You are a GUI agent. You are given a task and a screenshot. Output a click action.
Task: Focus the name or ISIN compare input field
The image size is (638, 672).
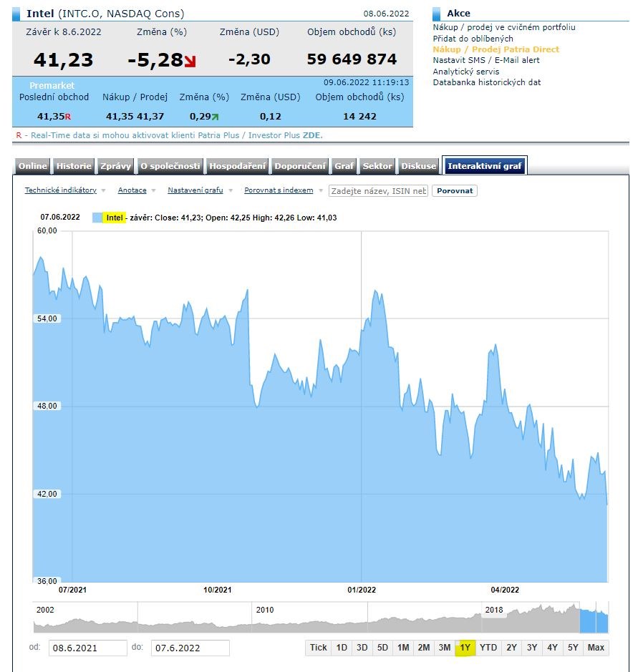378,191
